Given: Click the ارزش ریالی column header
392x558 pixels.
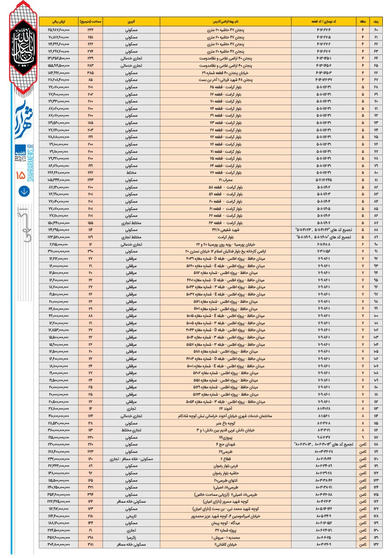Looking at the screenshot, I should point(58,21).
